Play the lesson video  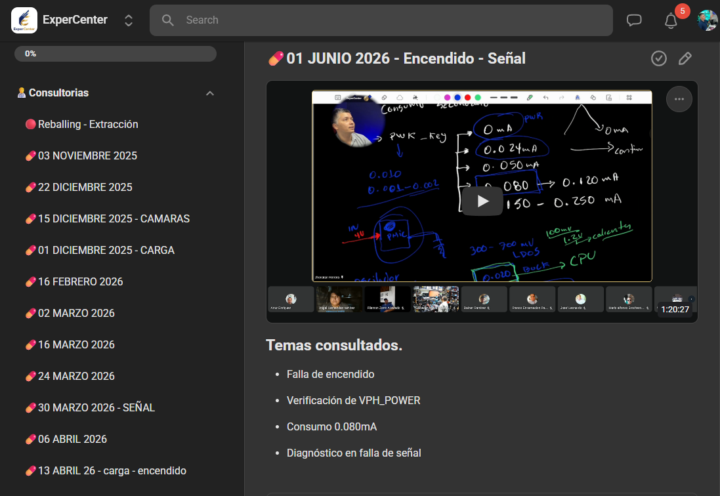[x=482, y=201]
